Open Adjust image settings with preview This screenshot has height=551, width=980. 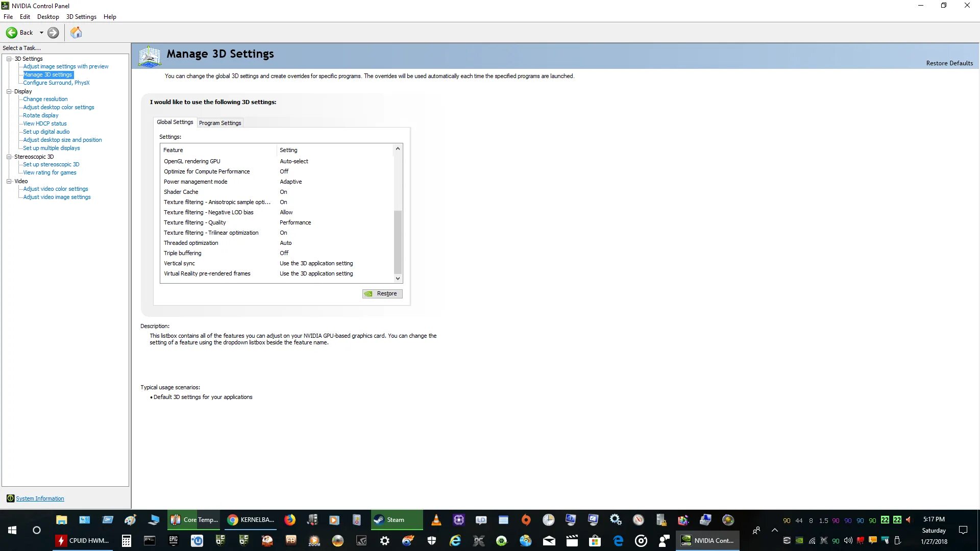pyautogui.click(x=66, y=66)
